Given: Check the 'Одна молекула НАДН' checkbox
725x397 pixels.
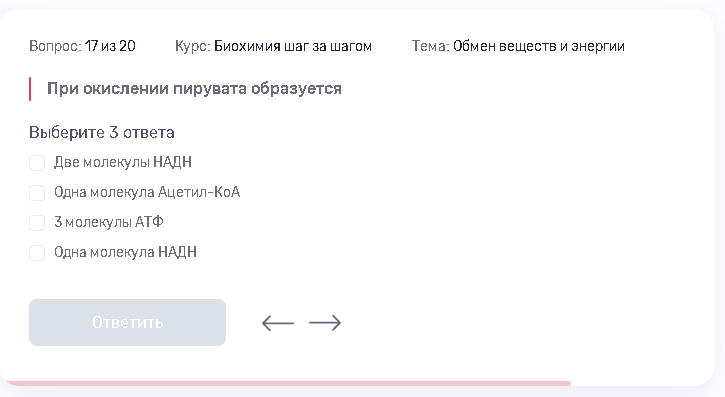Looking at the screenshot, I should coord(37,253).
